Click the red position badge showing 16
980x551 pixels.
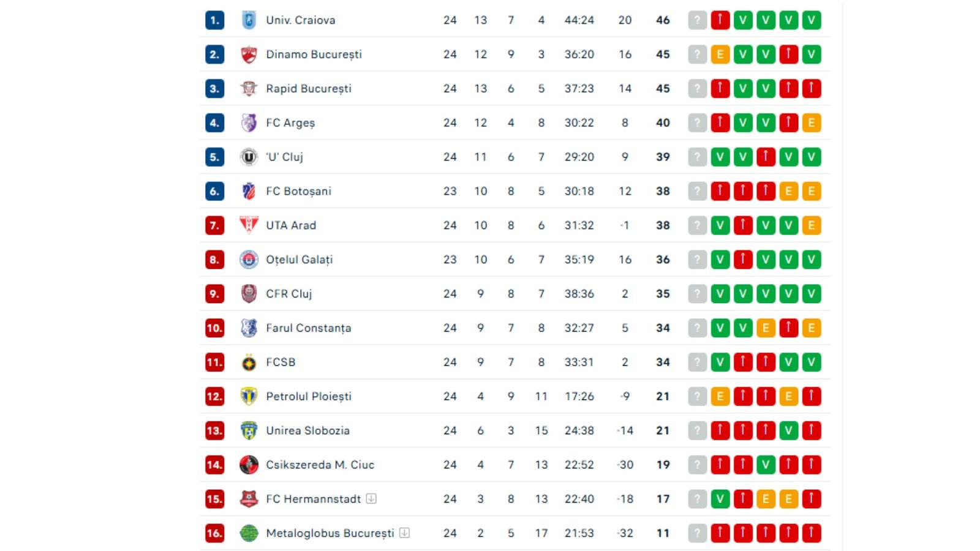point(213,533)
